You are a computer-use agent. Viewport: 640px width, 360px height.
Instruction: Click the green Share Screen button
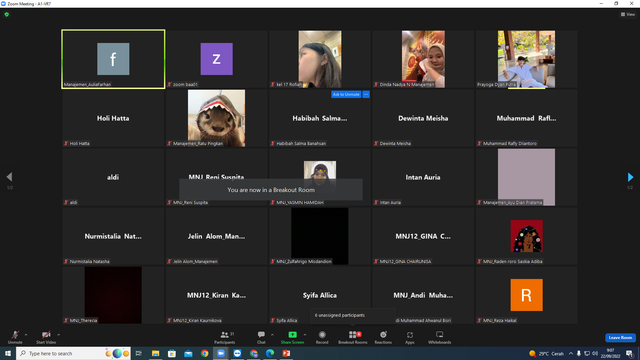pyautogui.click(x=292, y=337)
